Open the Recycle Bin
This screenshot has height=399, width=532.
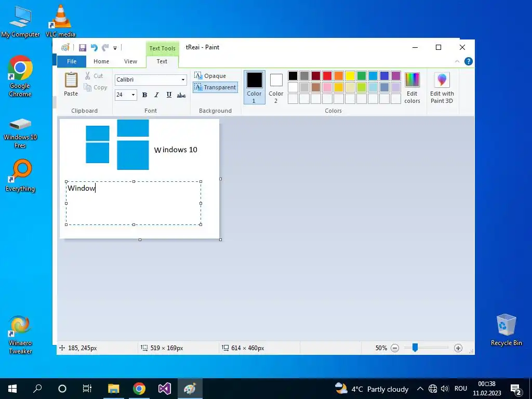click(x=506, y=330)
